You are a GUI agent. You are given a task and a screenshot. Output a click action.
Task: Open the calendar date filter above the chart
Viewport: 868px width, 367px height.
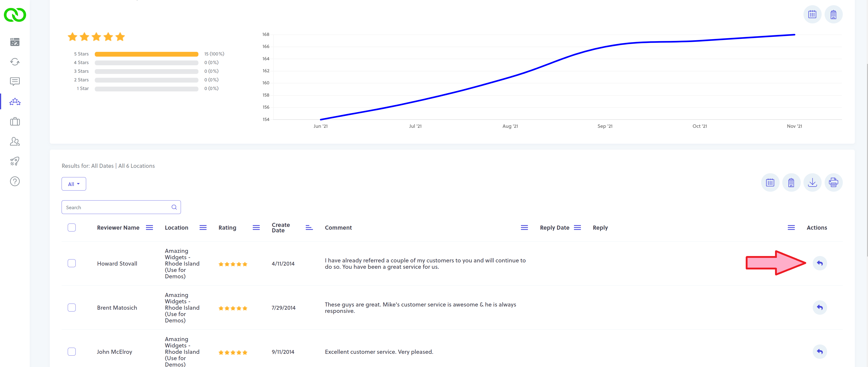pos(812,15)
